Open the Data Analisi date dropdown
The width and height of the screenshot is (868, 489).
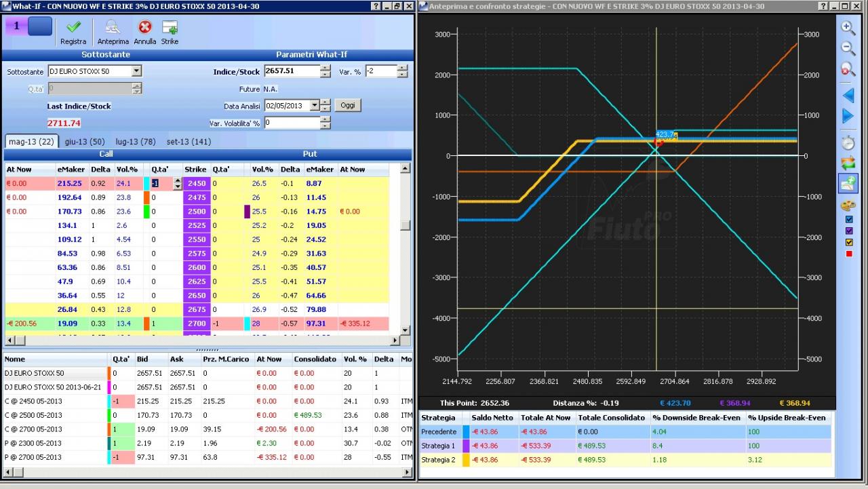[x=315, y=105]
